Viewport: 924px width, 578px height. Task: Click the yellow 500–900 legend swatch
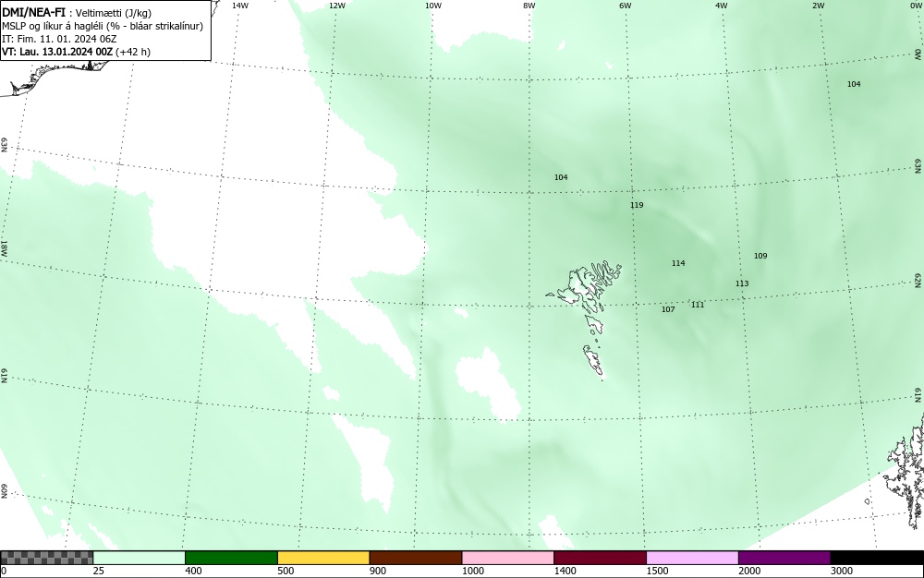(323, 558)
